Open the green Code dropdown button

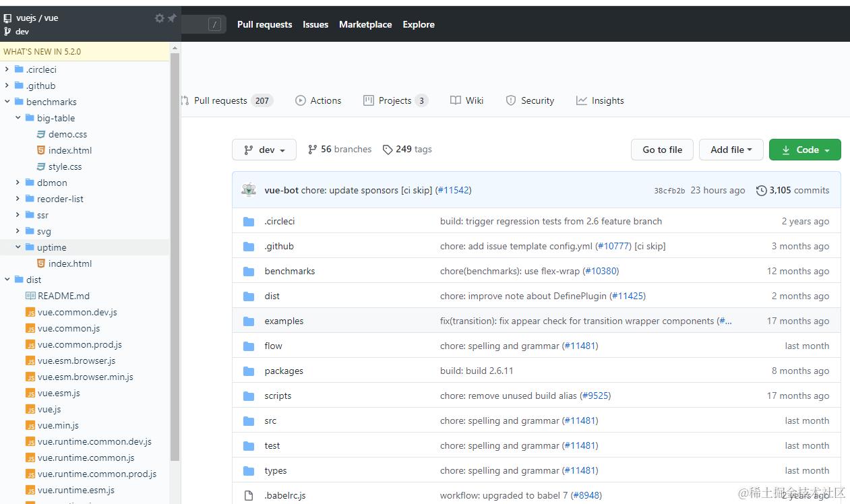(805, 150)
